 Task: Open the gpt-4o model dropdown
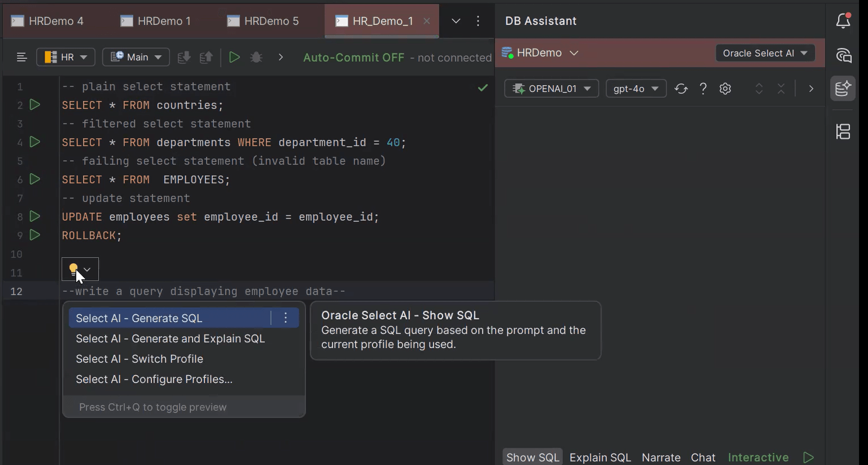(636, 88)
